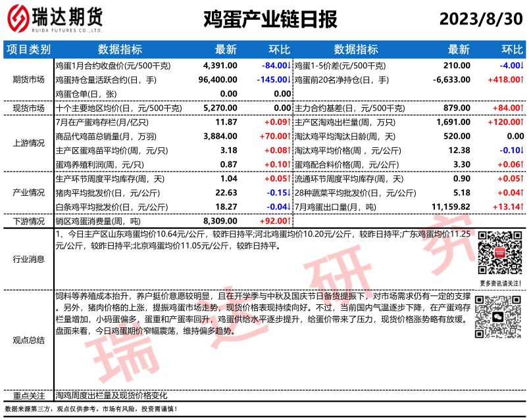This screenshot has height=420, width=529.
Task: Click the 观点总结 section label
Action: (x=27, y=340)
